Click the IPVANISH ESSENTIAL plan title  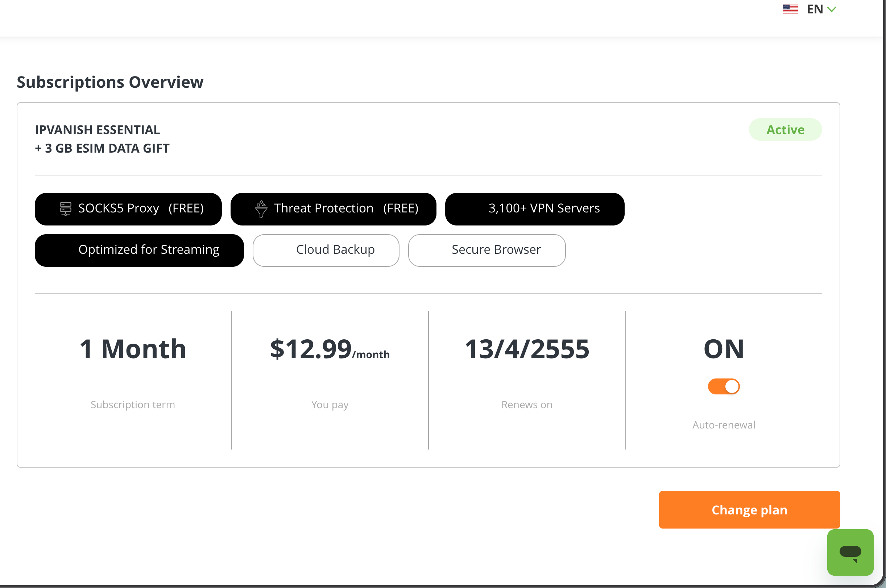click(98, 130)
